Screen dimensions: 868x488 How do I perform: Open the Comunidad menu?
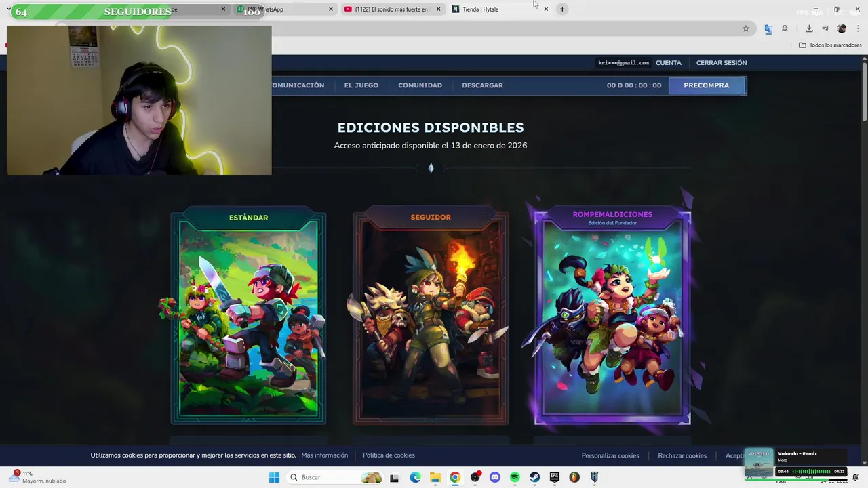click(x=420, y=85)
